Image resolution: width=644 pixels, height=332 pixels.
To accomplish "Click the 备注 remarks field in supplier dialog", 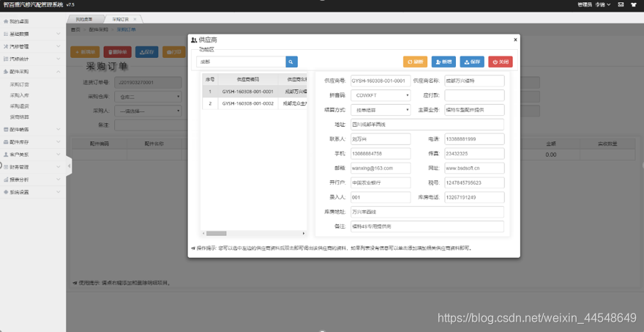I will (427, 226).
